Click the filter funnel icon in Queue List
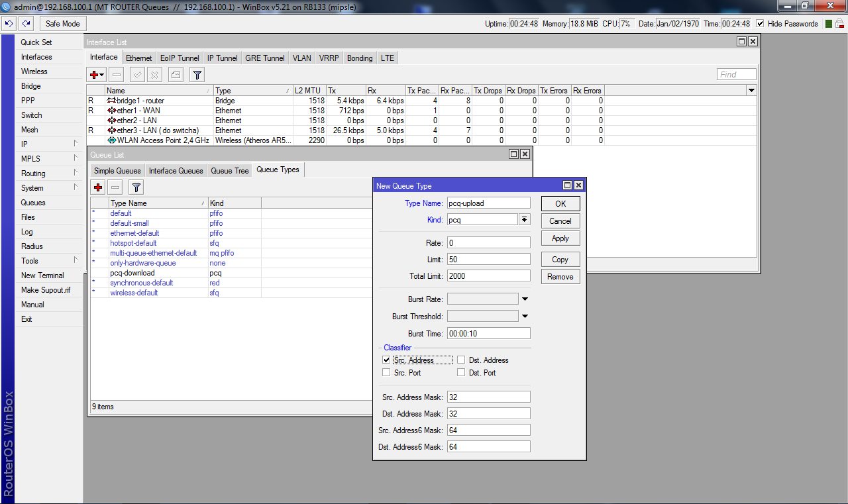The image size is (848, 504). pos(136,187)
